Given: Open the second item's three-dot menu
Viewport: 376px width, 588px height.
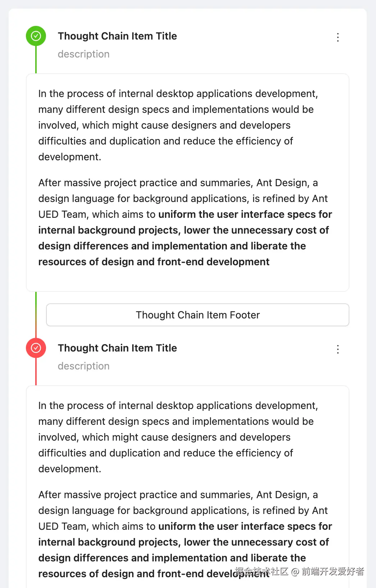Looking at the screenshot, I should pos(338,349).
